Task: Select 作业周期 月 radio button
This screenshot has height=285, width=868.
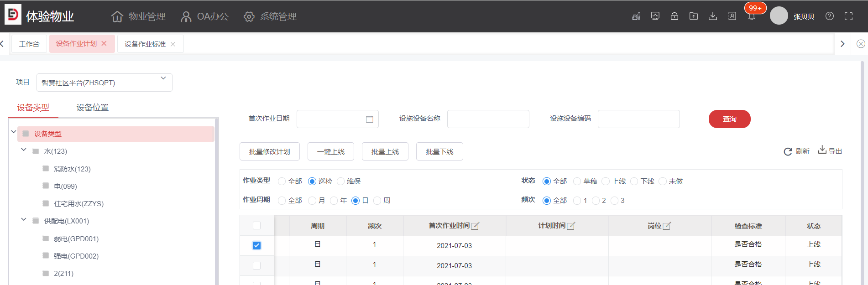Action: [312, 201]
